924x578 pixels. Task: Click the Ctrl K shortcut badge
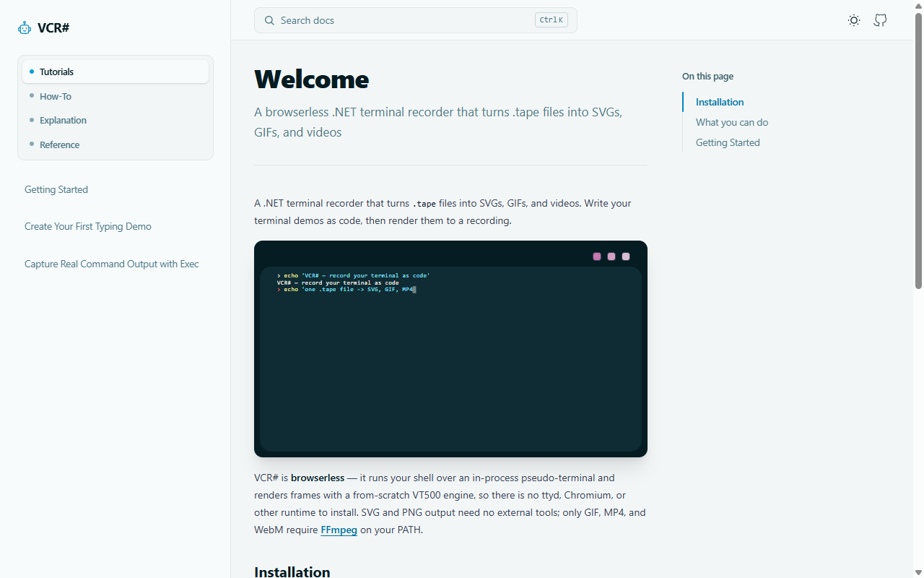point(552,20)
